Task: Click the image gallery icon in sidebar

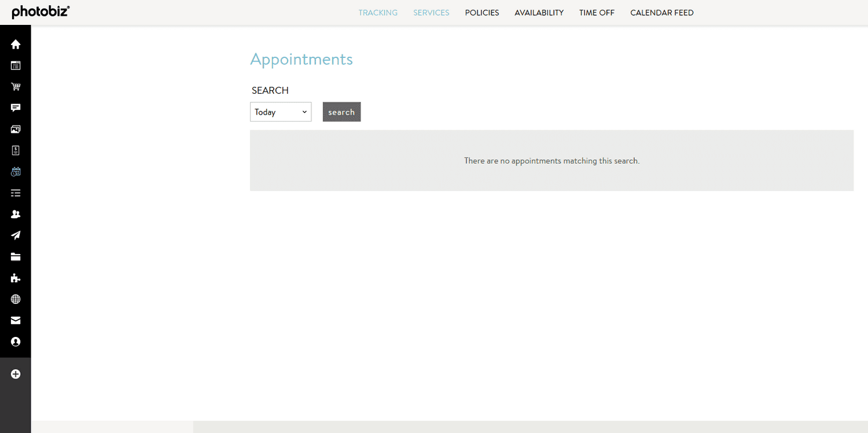Action: [15, 129]
